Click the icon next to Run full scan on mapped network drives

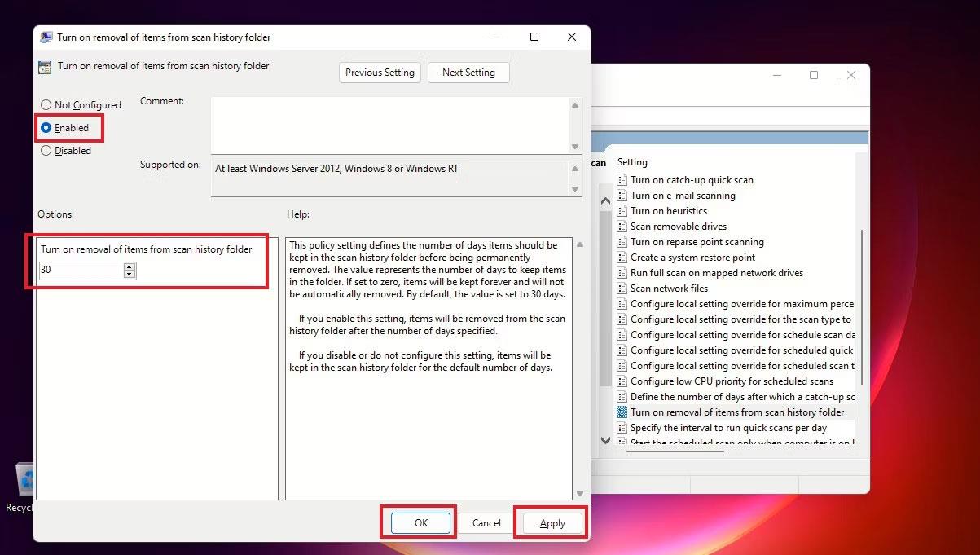click(x=622, y=273)
